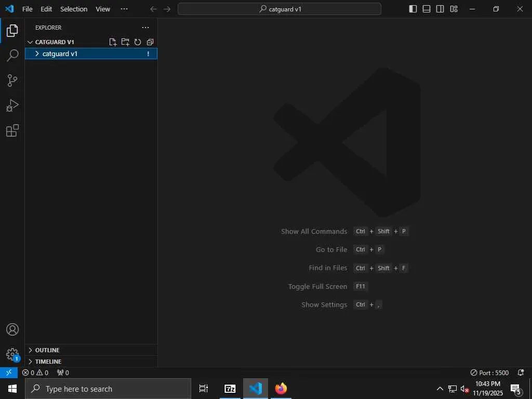The image size is (532, 399).
Task: Show hidden system tray icons
Action: tap(440, 389)
